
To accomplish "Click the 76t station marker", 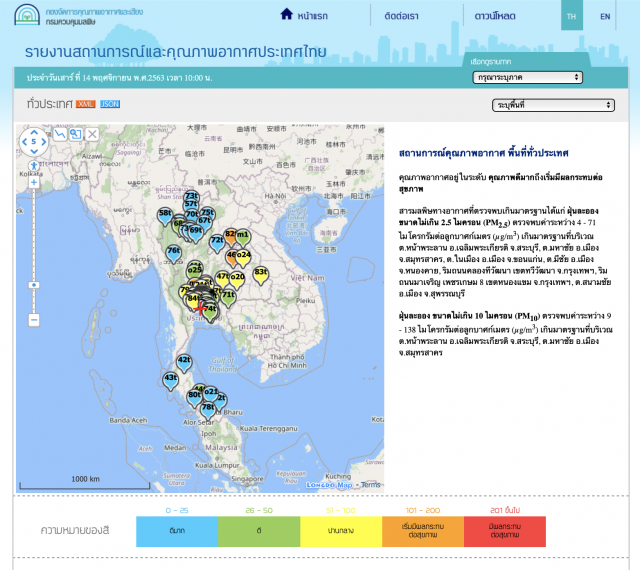I will pos(173,254).
